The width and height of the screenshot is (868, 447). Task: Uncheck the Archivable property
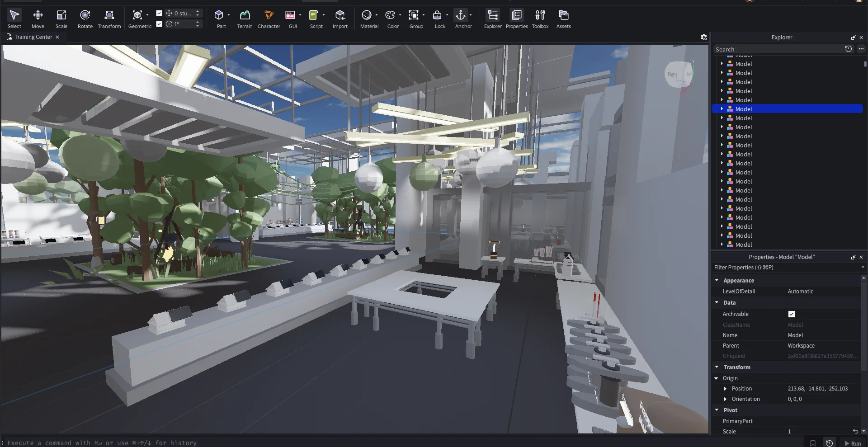(x=792, y=314)
